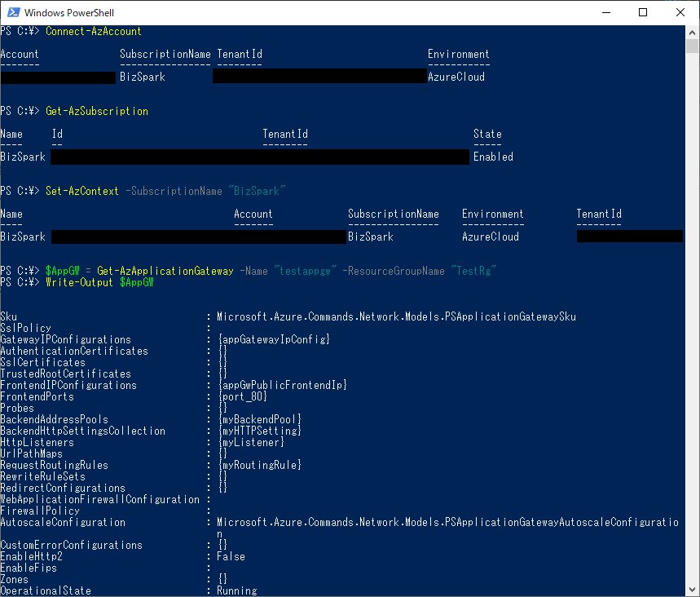The width and height of the screenshot is (700, 597).
Task: Click the Write-Output command text
Action: coord(79,282)
